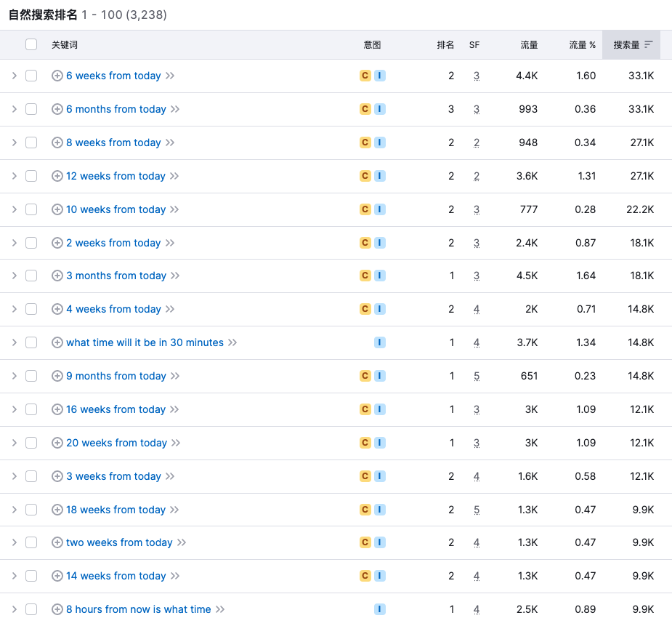Open the '2 weeks from today' keyword link
The image size is (672, 618).
coord(113,243)
